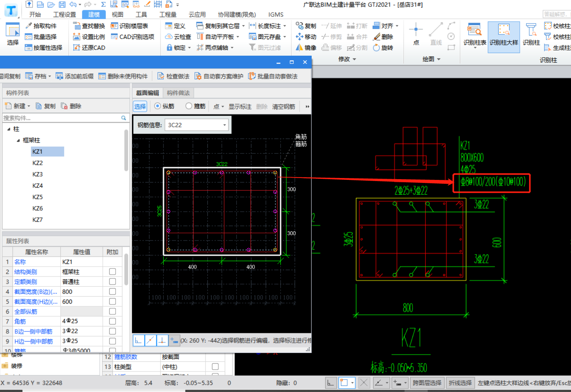Click 添加前后缀 in dialog toolbar
Screen dimensions: 571x392
coord(75,76)
